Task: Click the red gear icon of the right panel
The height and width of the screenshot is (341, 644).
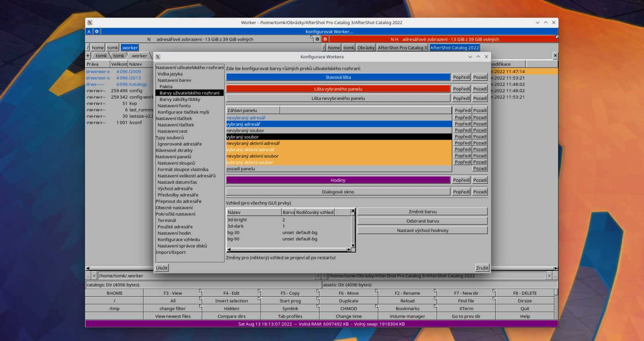Action: coord(325,39)
